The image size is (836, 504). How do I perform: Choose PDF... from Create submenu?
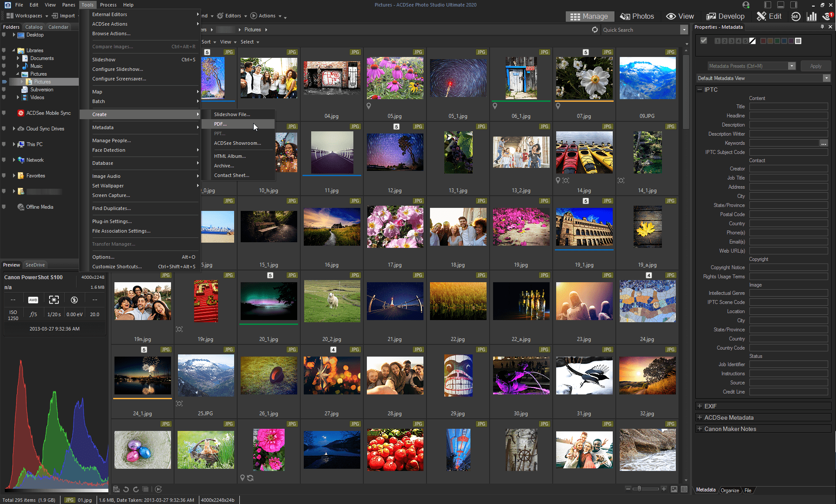pos(220,124)
